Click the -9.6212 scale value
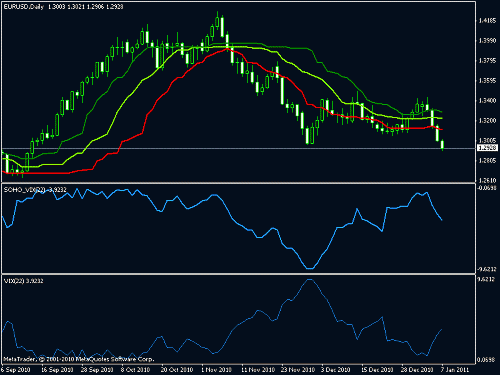 (x=487, y=269)
